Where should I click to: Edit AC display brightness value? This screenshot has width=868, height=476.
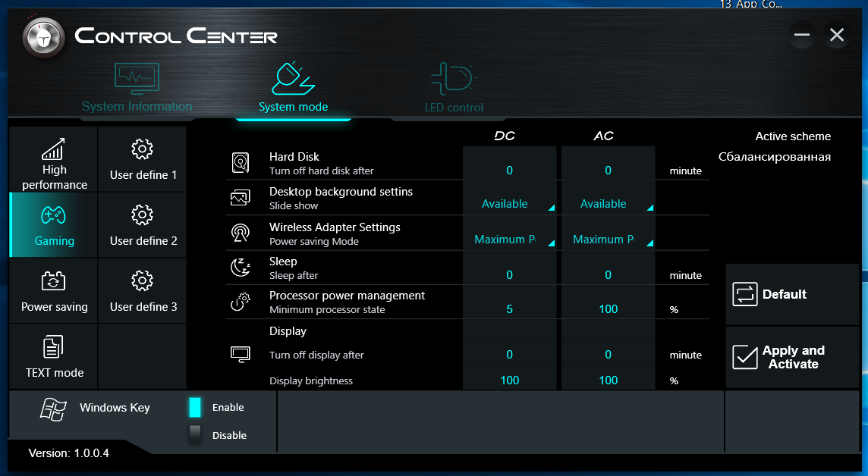(x=608, y=380)
